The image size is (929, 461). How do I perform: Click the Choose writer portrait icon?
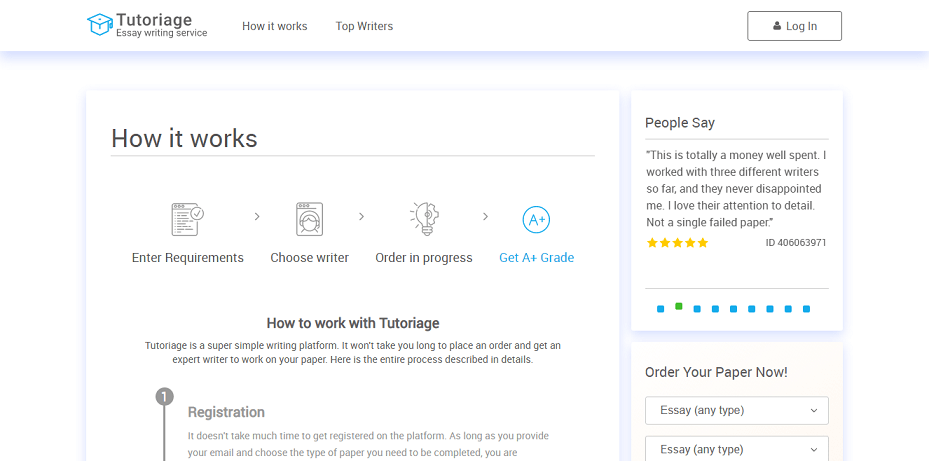click(x=309, y=219)
